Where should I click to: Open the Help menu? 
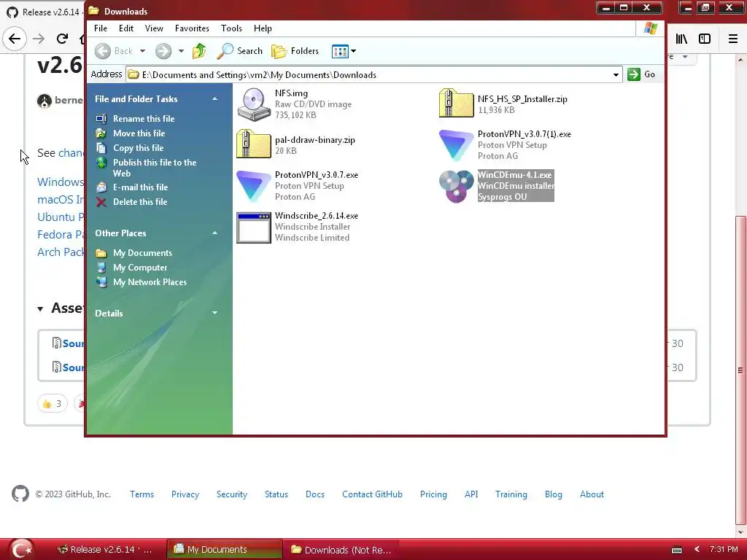(263, 28)
